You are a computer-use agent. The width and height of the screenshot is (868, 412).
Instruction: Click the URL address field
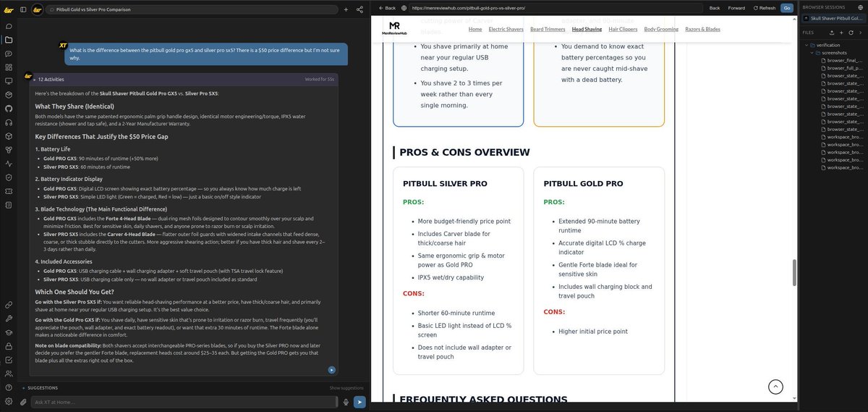[x=556, y=8]
